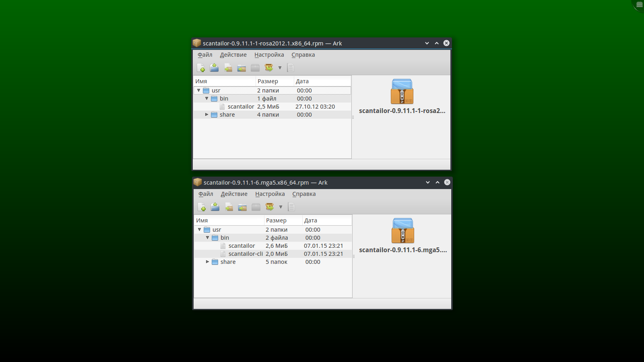The height and width of the screenshot is (362, 644).
Task: Collapse bin folder in rosa2012 window
Action: click(x=206, y=99)
